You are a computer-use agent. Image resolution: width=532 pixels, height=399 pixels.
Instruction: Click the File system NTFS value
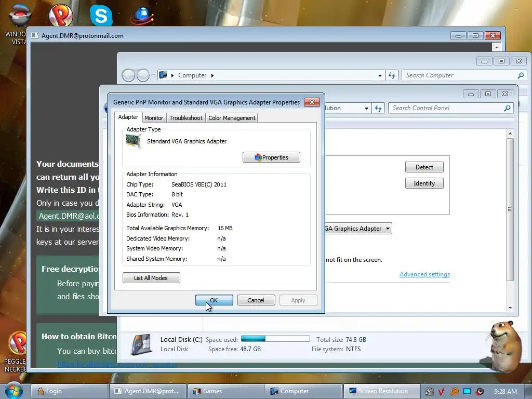[353, 349]
